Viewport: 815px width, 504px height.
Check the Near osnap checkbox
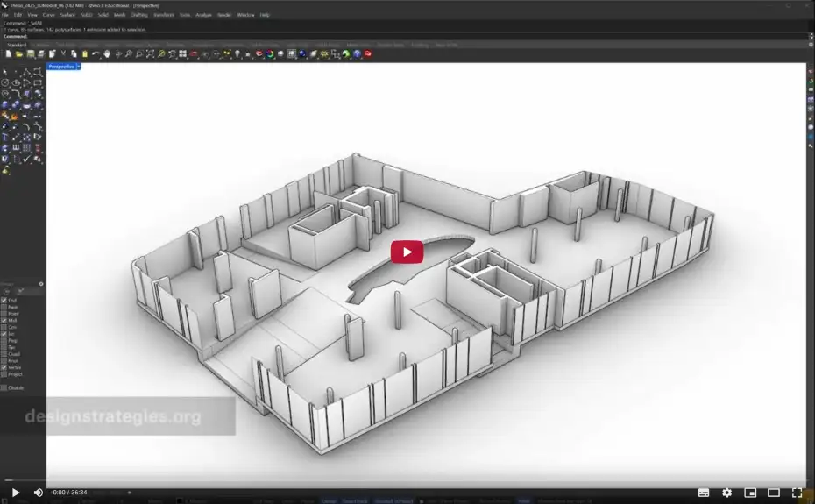4,307
